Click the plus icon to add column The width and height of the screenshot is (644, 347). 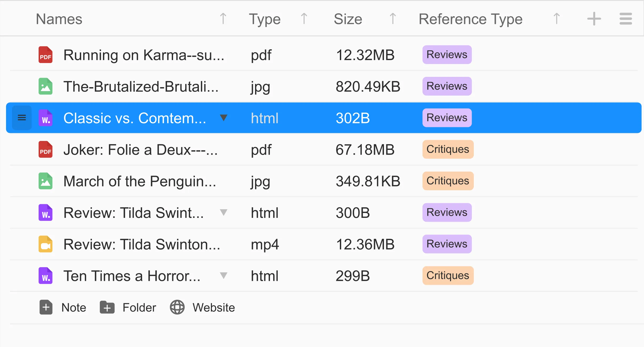pyautogui.click(x=594, y=19)
